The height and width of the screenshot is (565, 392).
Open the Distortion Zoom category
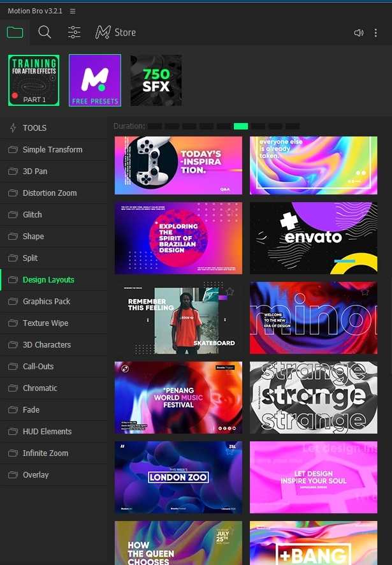pos(50,193)
